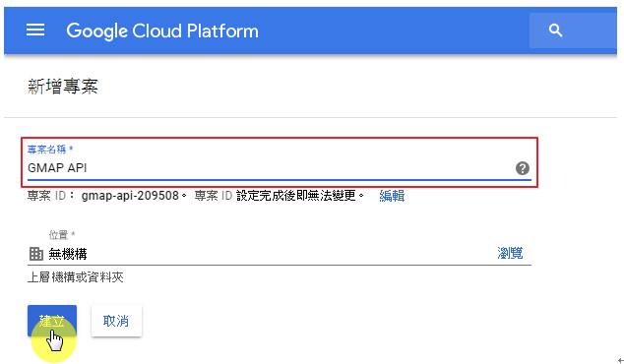Open the hamburger navigation menu
The width and height of the screenshot is (624, 364).
[x=35, y=30]
